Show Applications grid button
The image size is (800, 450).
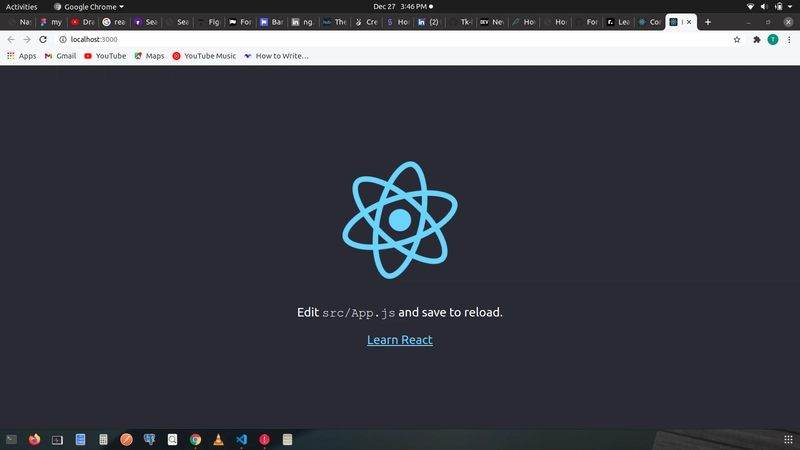tap(788, 439)
